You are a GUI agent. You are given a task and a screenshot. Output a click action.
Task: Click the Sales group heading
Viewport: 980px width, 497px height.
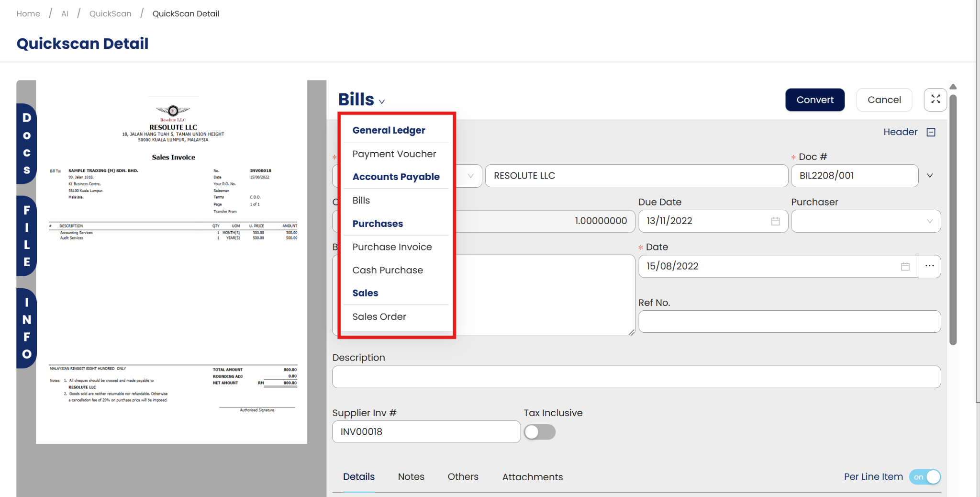pyautogui.click(x=365, y=293)
